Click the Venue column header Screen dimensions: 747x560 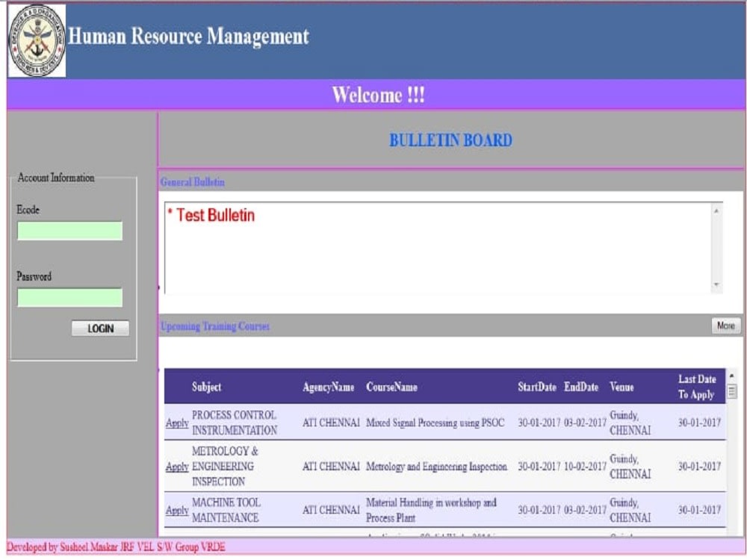click(622, 387)
